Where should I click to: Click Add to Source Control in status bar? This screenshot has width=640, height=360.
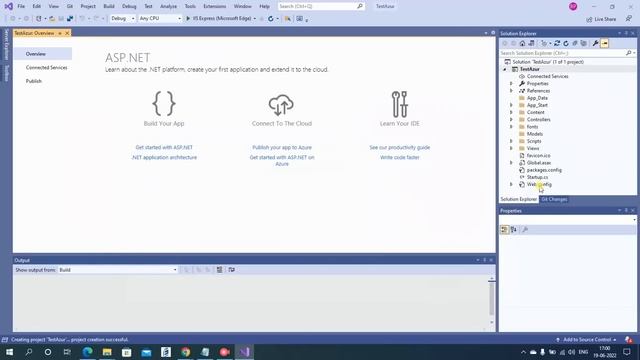pyautogui.click(x=587, y=340)
